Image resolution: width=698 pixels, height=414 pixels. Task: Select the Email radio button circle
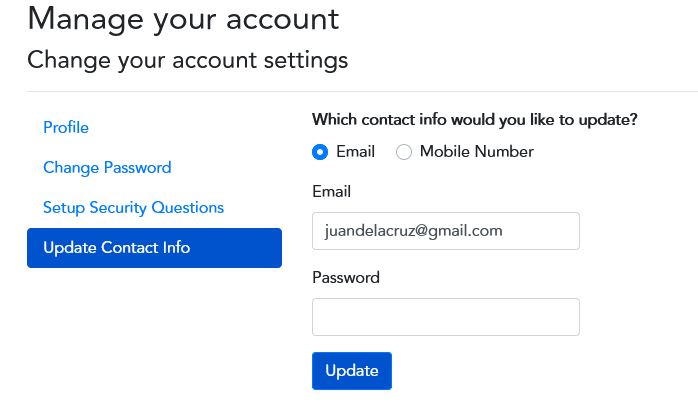coord(320,152)
